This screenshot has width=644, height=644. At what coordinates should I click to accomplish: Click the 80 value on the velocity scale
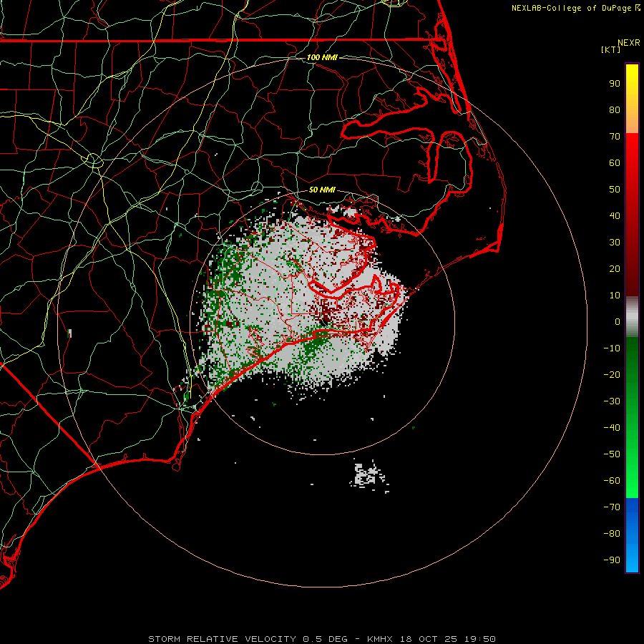(x=615, y=110)
